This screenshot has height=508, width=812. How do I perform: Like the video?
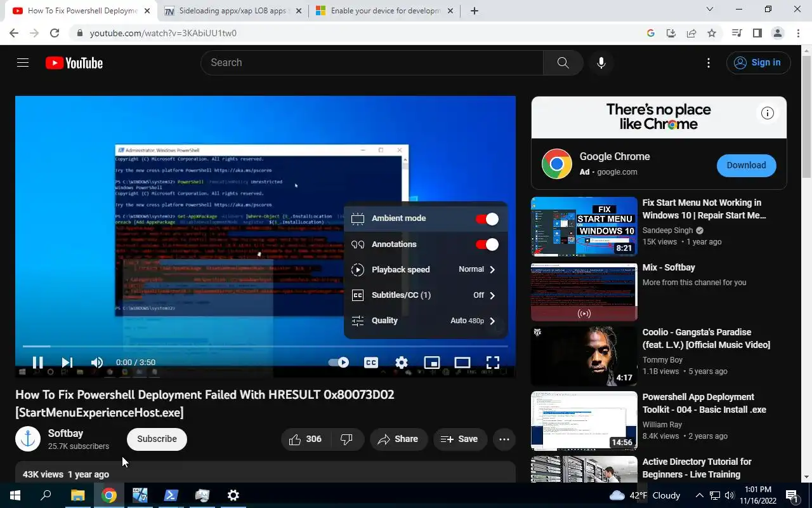[305, 439]
